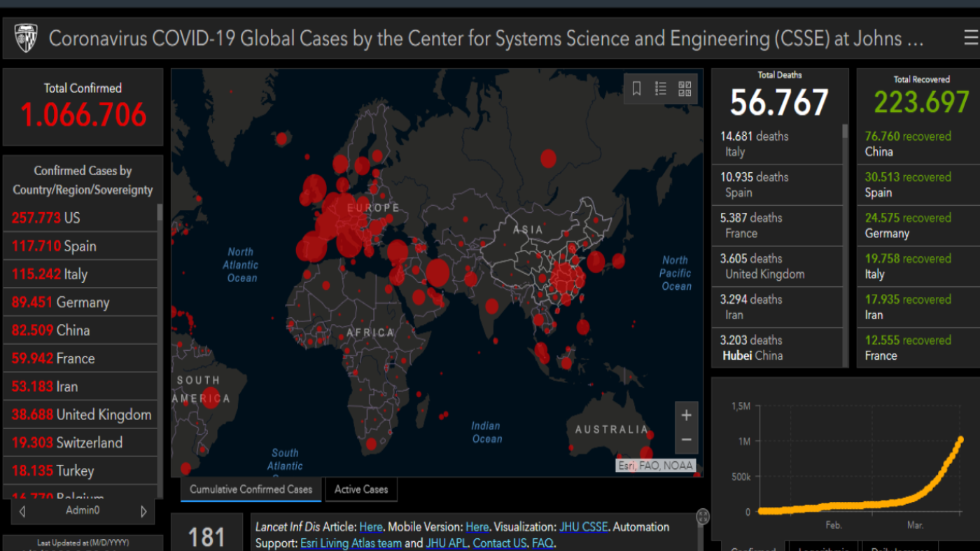Go to previous Admin0 list page

22,511
